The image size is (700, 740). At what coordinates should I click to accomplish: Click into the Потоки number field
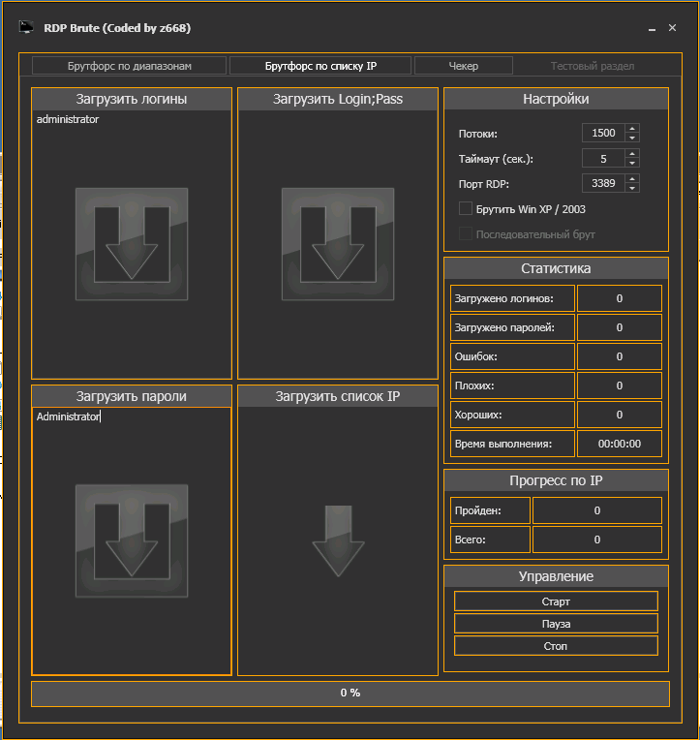tap(602, 133)
